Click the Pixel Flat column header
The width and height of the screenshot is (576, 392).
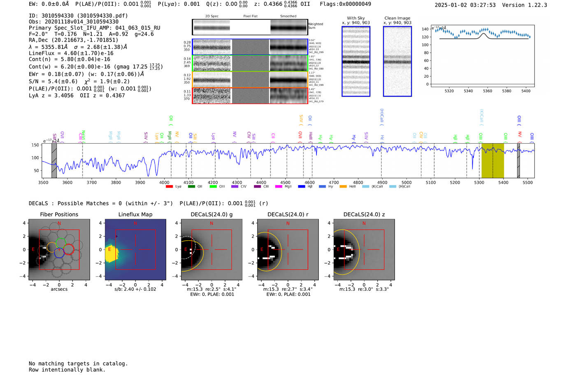tap(250, 16)
